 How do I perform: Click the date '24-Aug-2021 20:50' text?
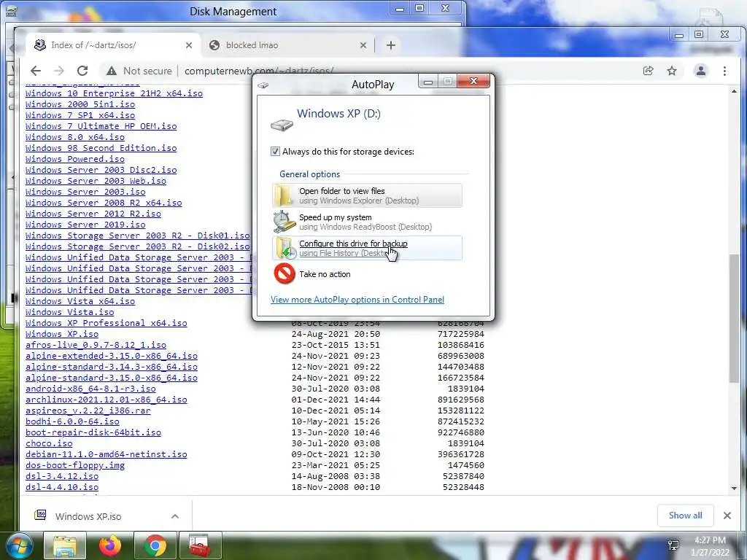coord(336,334)
